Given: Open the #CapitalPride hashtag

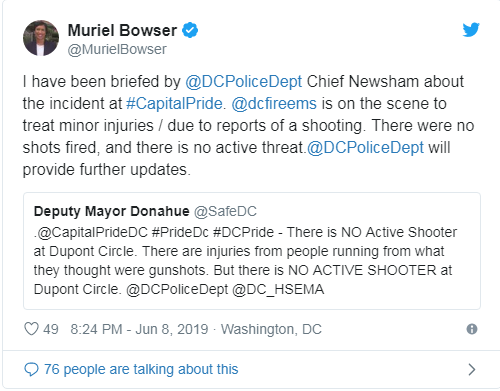Looking at the screenshot, I should pyautogui.click(x=174, y=104).
